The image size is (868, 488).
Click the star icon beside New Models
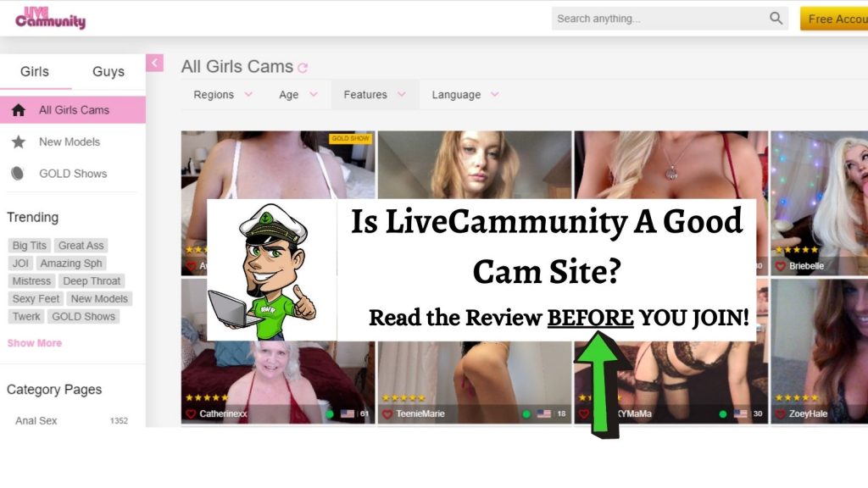point(19,141)
